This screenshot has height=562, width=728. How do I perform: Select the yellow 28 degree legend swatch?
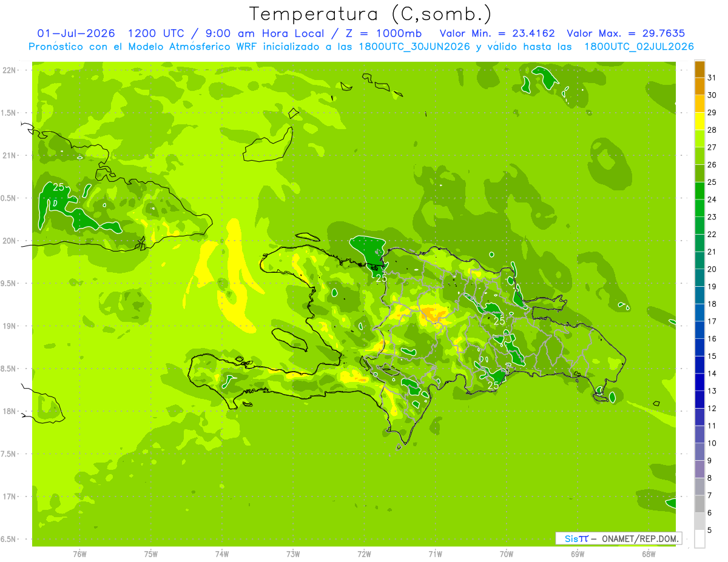[699, 121]
